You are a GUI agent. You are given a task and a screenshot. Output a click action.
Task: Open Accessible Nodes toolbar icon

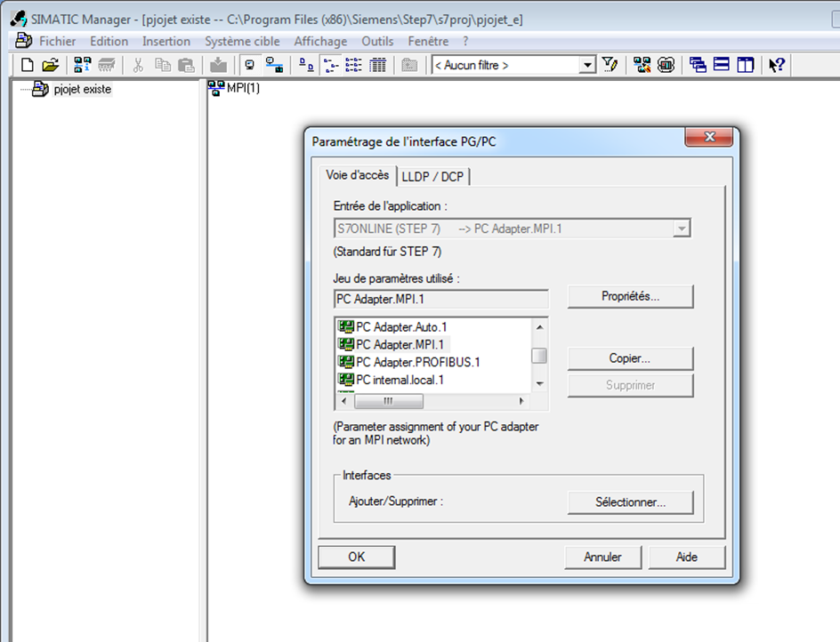(x=83, y=65)
